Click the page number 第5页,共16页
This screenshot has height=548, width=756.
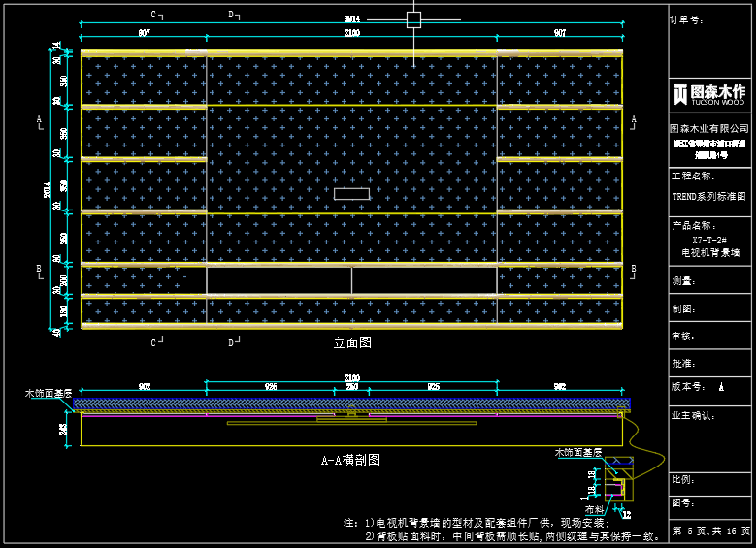click(x=710, y=531)
